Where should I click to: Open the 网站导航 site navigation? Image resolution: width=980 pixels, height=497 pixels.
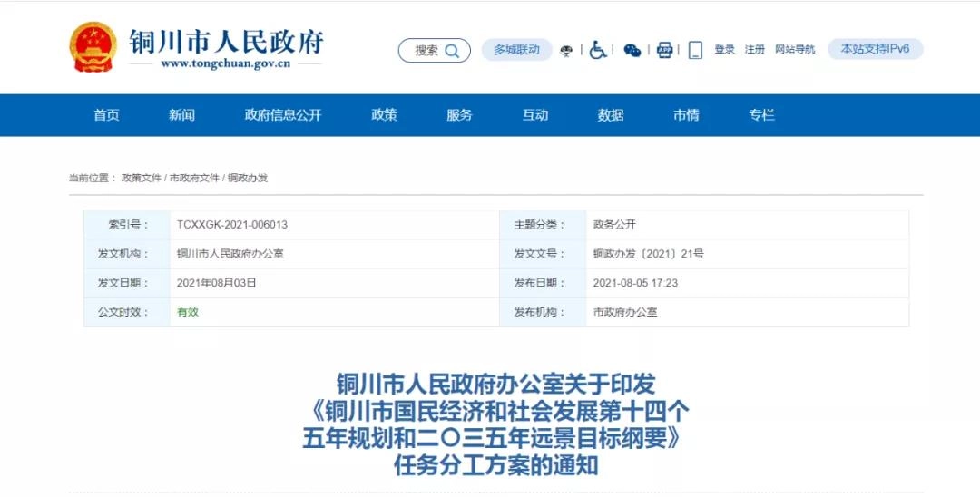coord(795,50)
